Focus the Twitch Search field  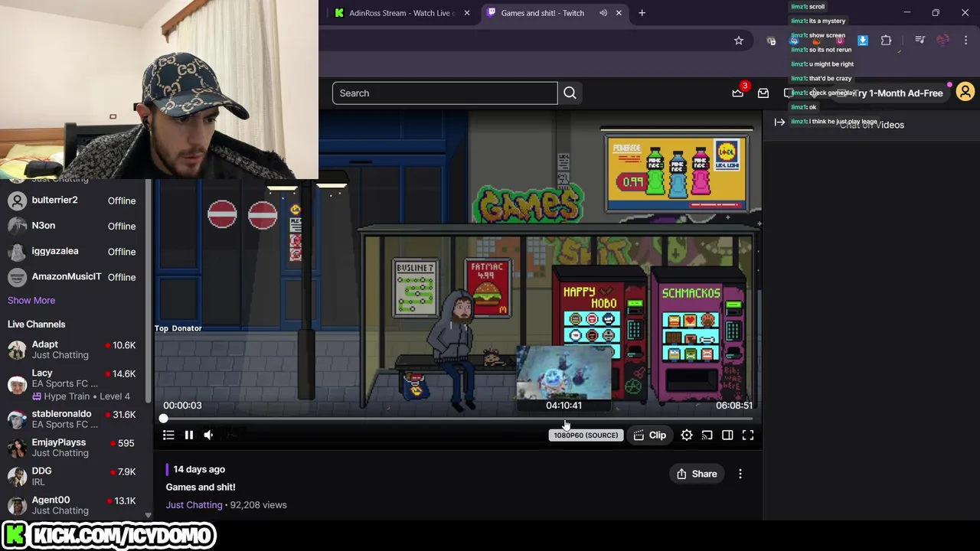click(445, 93)
